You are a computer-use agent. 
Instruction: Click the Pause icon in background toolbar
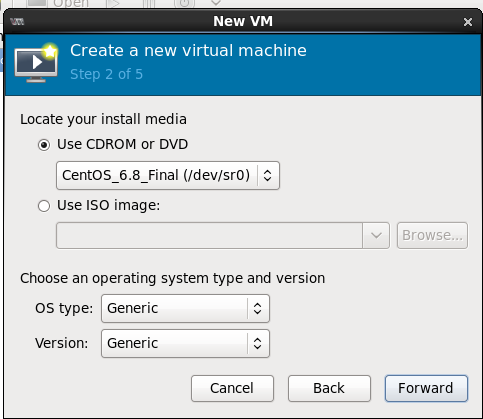pos(149,4)
